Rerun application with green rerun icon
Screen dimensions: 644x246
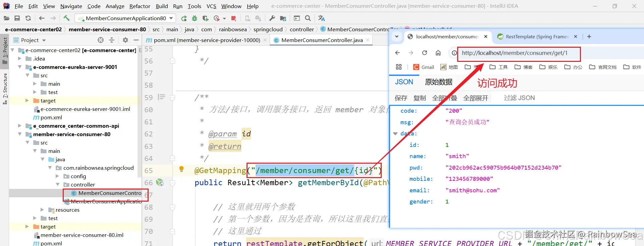(x=184, y=18)
